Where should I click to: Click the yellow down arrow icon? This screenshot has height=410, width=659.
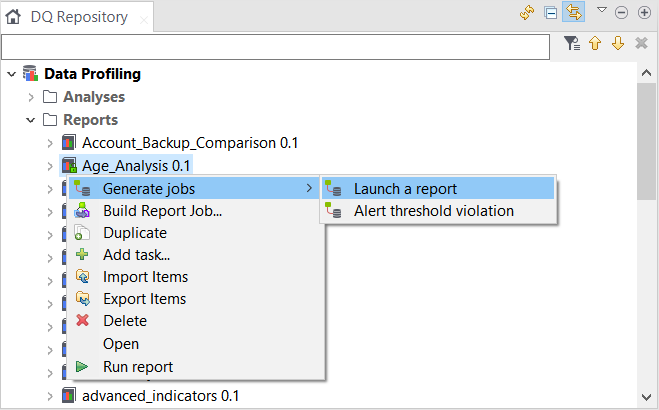[x=618, y=44]
